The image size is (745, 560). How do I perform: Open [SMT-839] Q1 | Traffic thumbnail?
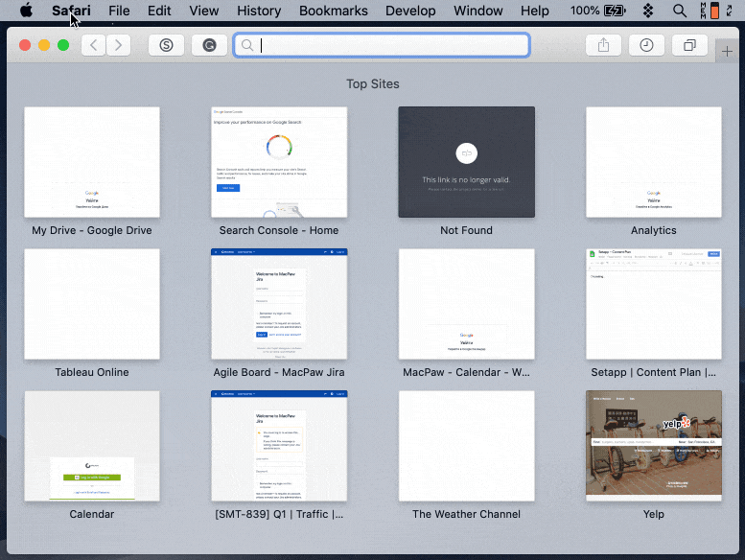(279, 446)
